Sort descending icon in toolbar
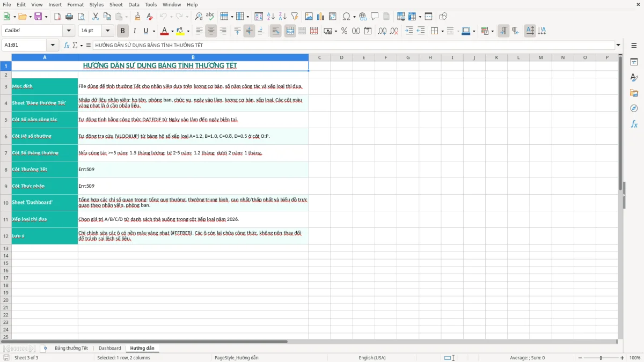This screenshot has height=362, width=644. (x=283, y=17)
